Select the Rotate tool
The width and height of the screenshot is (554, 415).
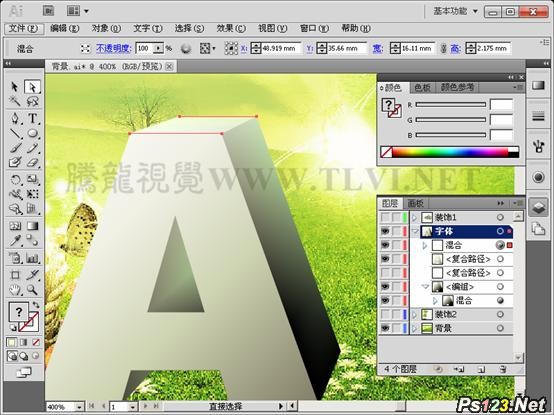15,179
